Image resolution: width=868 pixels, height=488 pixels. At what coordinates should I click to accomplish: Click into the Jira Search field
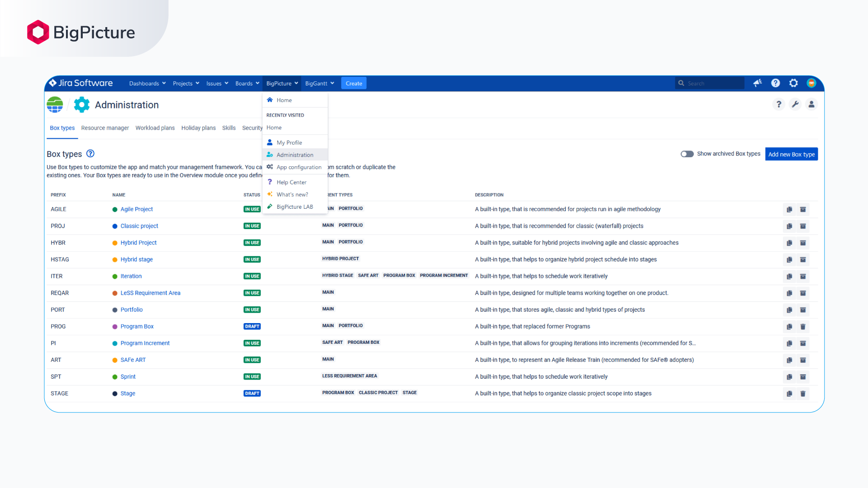point(713,84)
